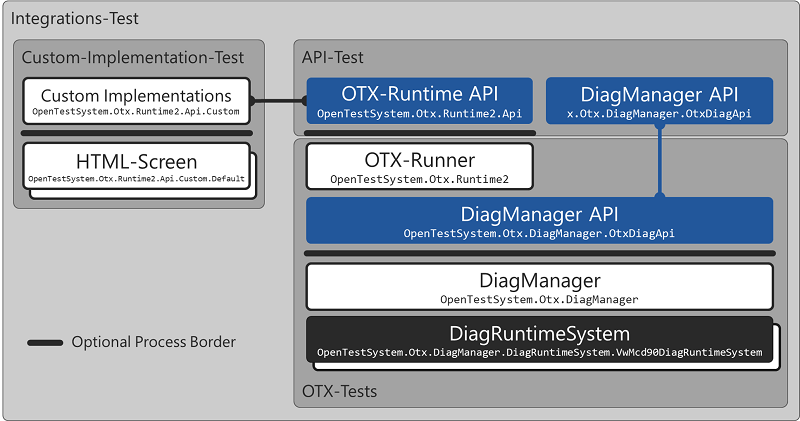This screenshot has width=800, height=421.
Task: Select the black DiagRuntimeSystem block
Action: (x=539, y=340)
